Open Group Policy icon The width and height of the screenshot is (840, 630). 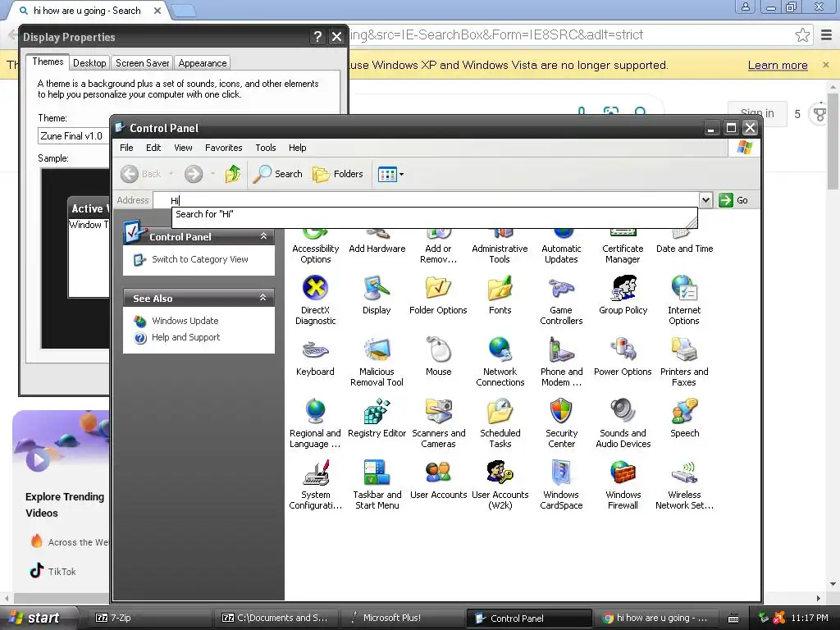(623, 288)
